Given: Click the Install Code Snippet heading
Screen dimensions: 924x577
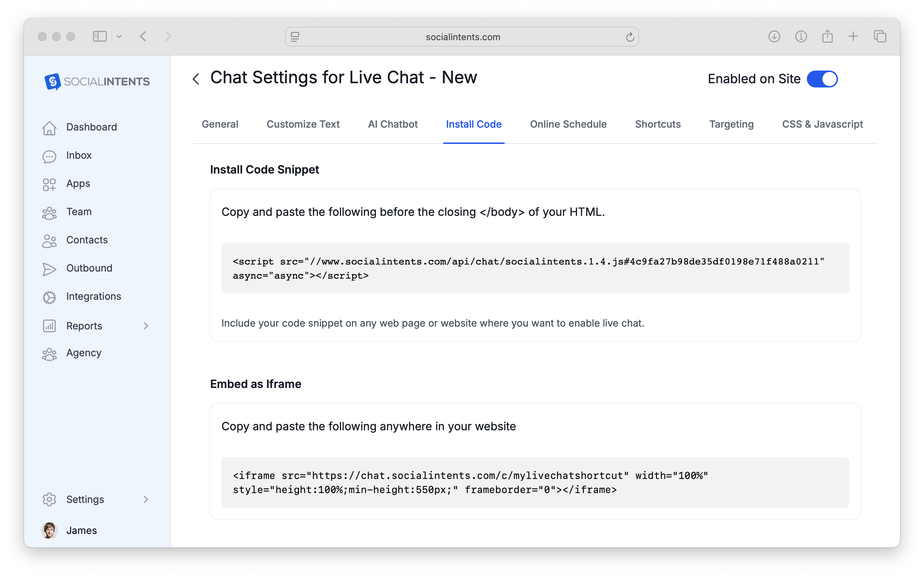Looking at the screenshot, I should [265, 169].
